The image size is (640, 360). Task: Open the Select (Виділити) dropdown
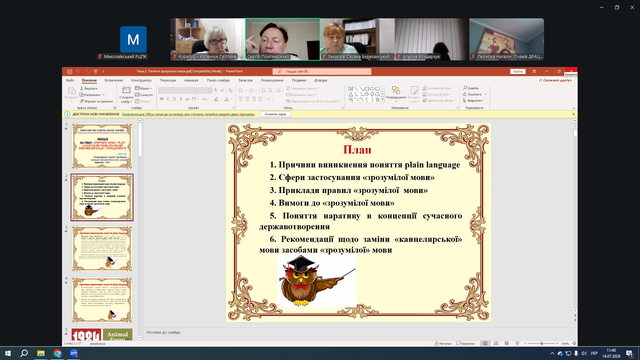click(473, 100)
